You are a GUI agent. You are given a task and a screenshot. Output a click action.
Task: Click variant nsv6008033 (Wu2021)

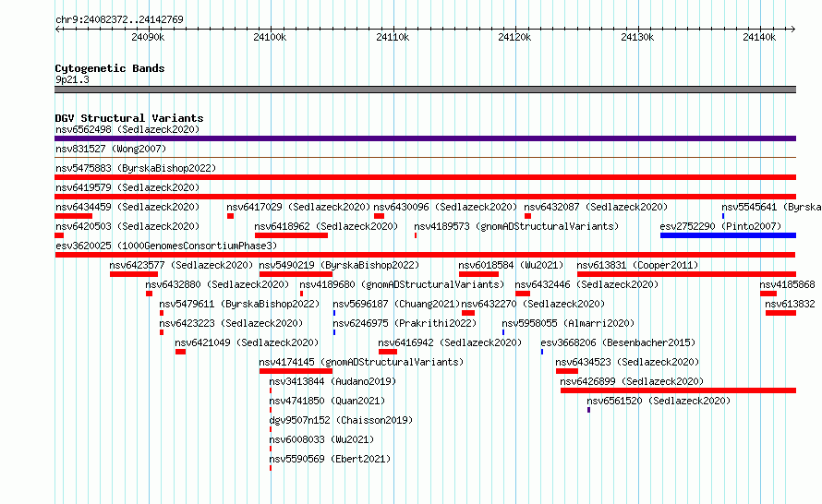[321, 439]
